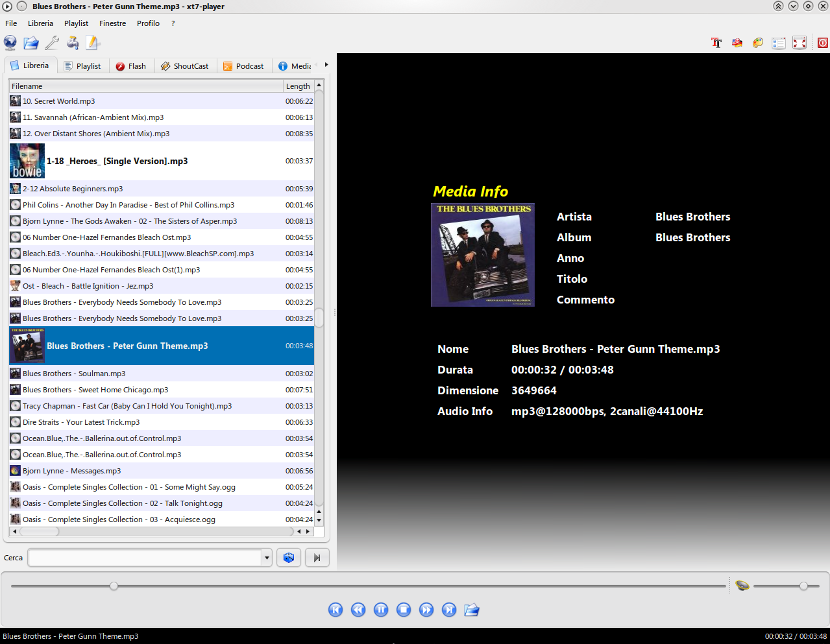
Task: Open settings with the wrench icon
Action: tap(52, 43)
